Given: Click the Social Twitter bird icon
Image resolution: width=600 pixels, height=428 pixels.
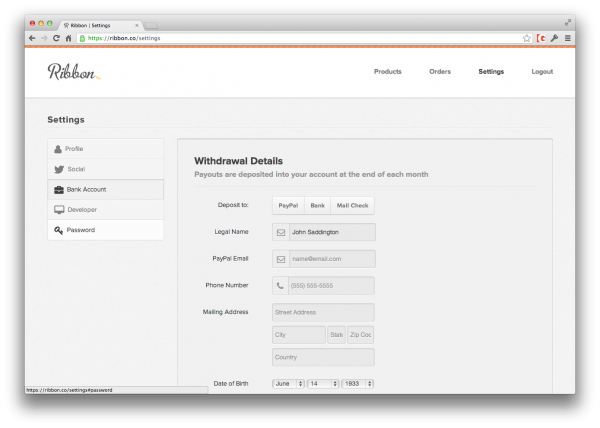Looking at the screenshot, I should (59, 169).
